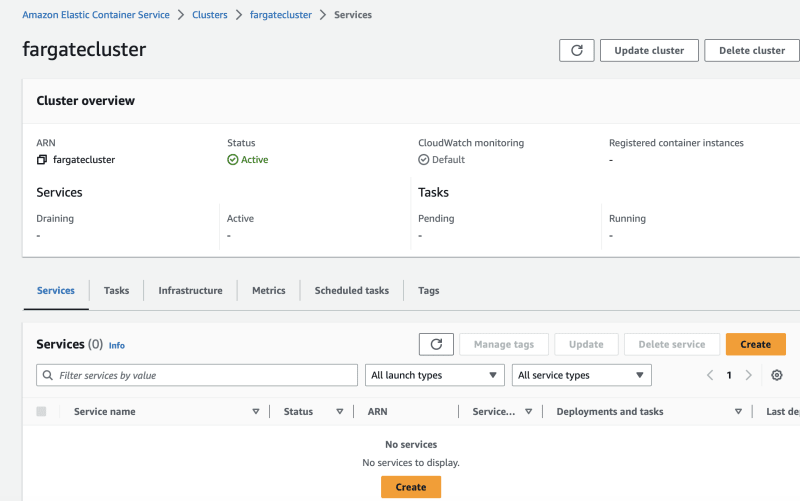Open Amazon Elastic Container Service breadcrumb link
The height and width of the screenshot is (501, 800).
(96, 15)
